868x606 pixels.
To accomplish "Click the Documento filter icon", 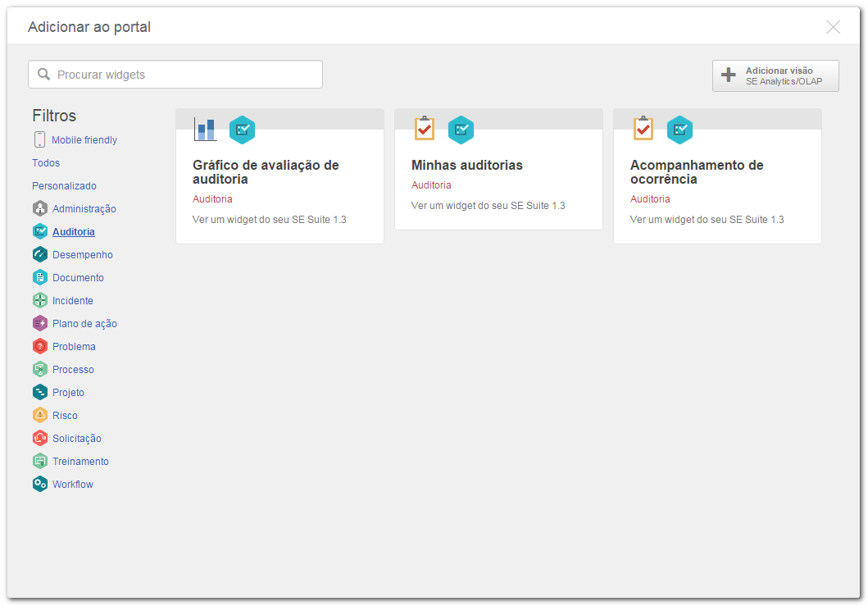I will pyautogui.click(x=40, y=277).
